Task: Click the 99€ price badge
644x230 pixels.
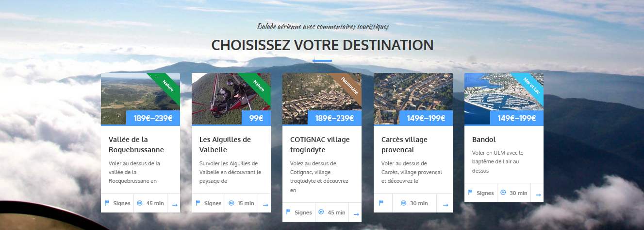Action: [x=256, y=118]
